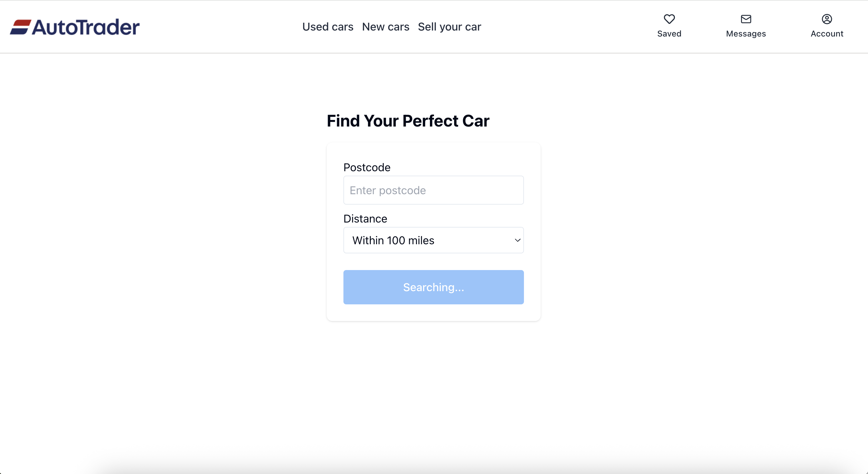868x474 pixels.
Task: Click the Account text label
Action: pyautogui.click(x=827, y=34)
